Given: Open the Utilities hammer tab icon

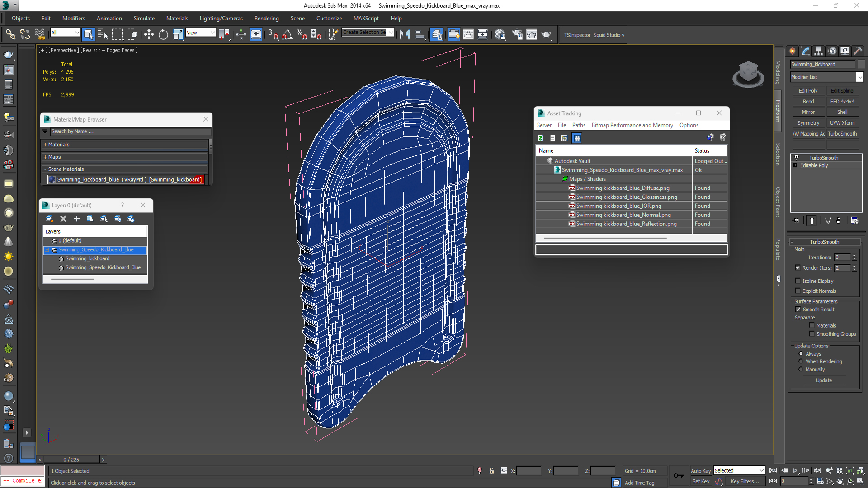Looking at the screenshot, I should coord(858,51).
